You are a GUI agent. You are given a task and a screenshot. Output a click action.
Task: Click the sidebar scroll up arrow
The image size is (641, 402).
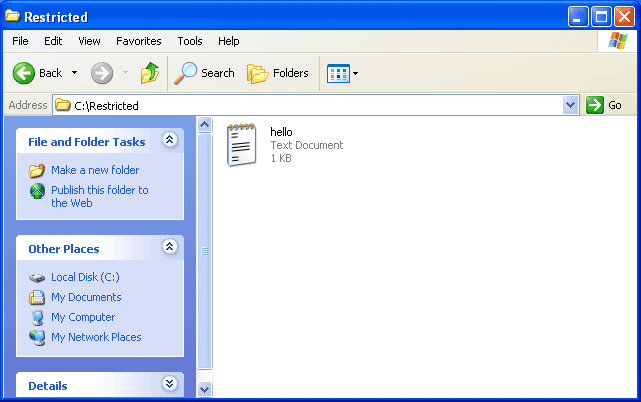click(x=204, y=124)
